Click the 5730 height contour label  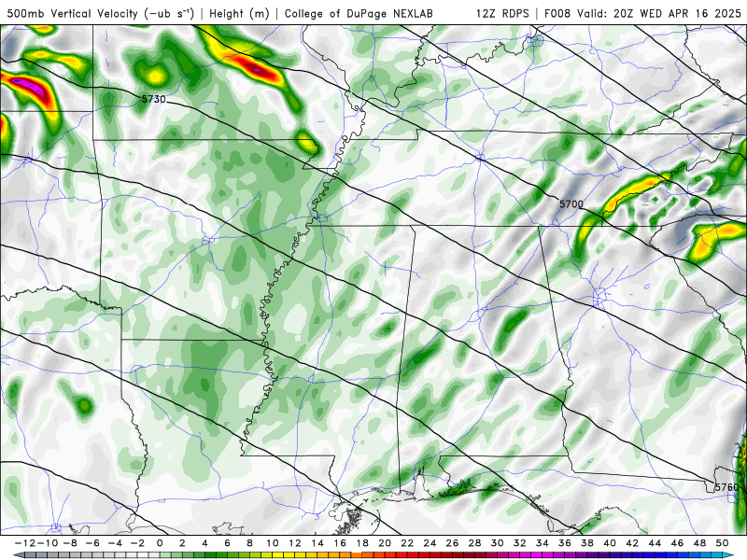tap(153, 99)
